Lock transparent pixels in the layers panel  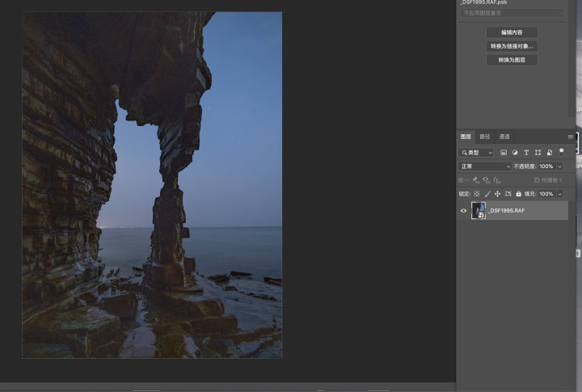tap(477, 194)
